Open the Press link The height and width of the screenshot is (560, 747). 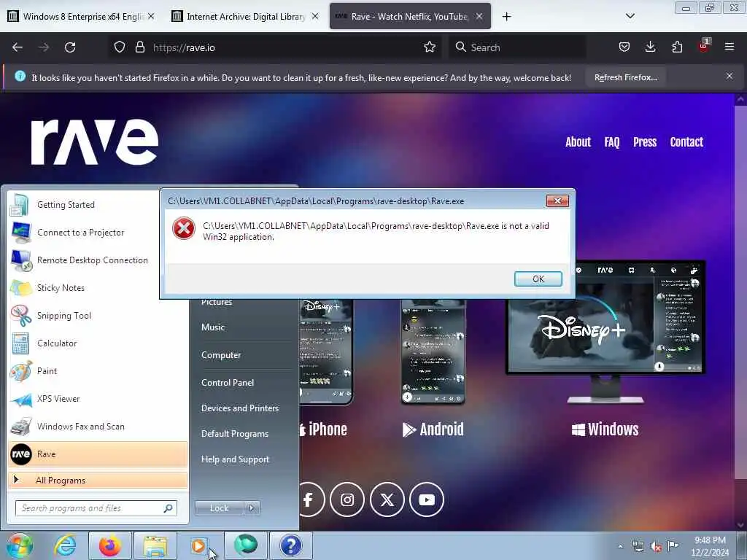click(x=645, y=142)
